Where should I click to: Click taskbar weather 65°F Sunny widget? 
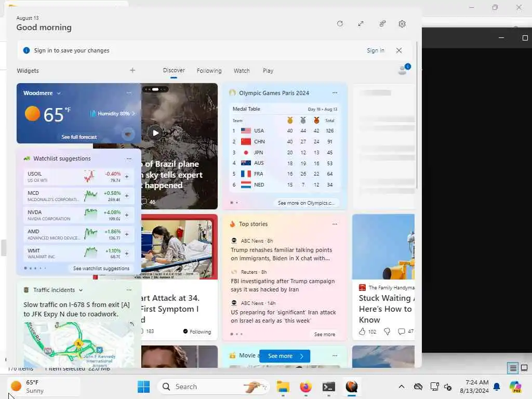[x=43, y=387]
